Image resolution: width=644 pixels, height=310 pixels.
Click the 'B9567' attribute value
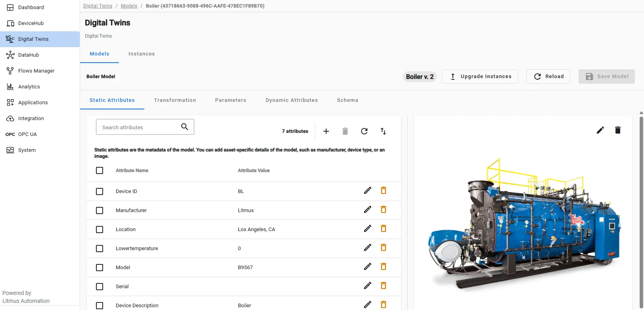coord(245,268)
